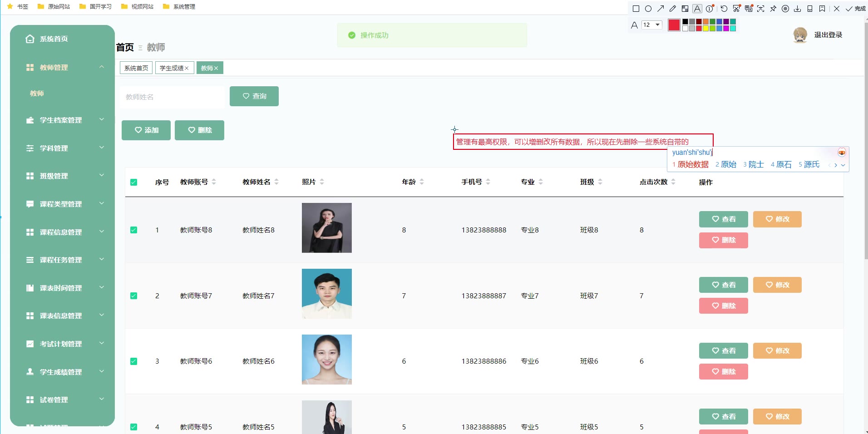The height and width of the screenshot is (434, 868).
Task: Click 修改 for 教师账号7
Action: tap(777, 285)
